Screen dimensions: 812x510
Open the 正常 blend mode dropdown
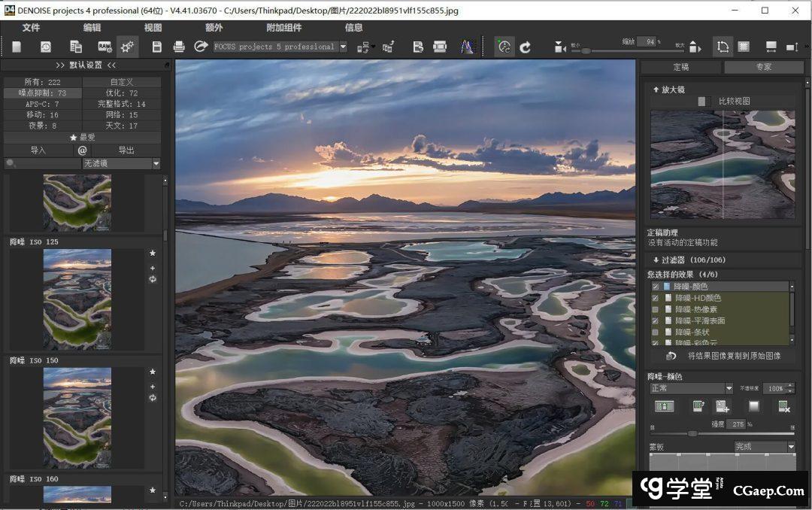point(729,388)
